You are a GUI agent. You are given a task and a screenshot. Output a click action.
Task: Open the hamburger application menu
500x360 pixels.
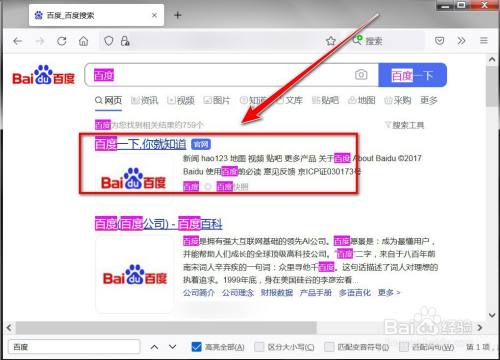pos(484,41)
